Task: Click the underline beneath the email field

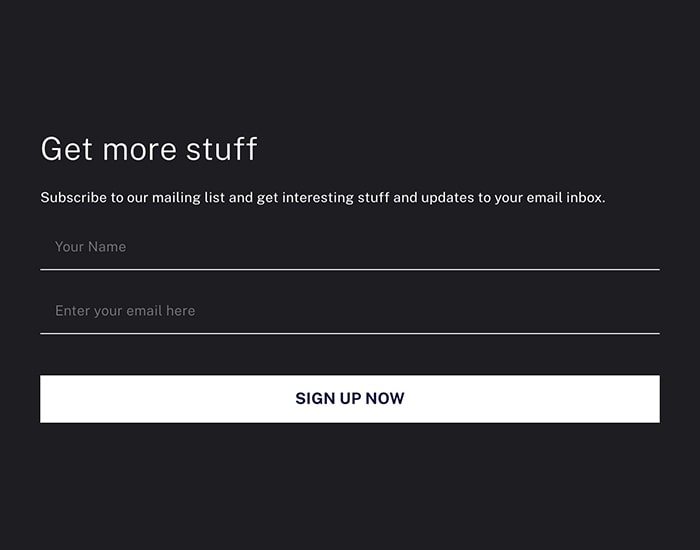Action: pyautogui.click(x=350, y=333)
